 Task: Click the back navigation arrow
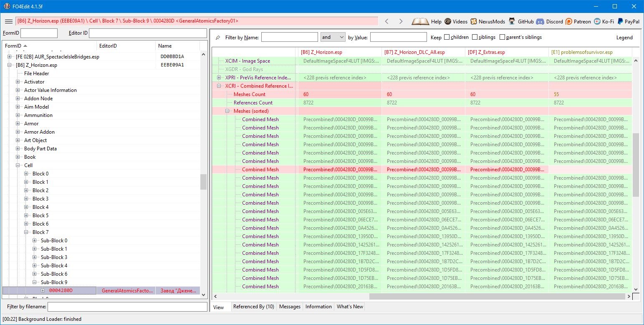[x=387, y=21]
